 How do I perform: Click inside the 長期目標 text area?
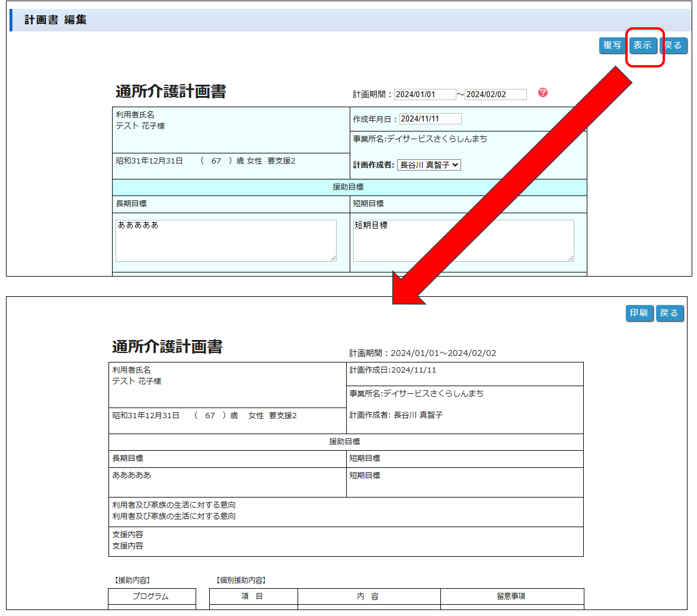click(225, 240)
